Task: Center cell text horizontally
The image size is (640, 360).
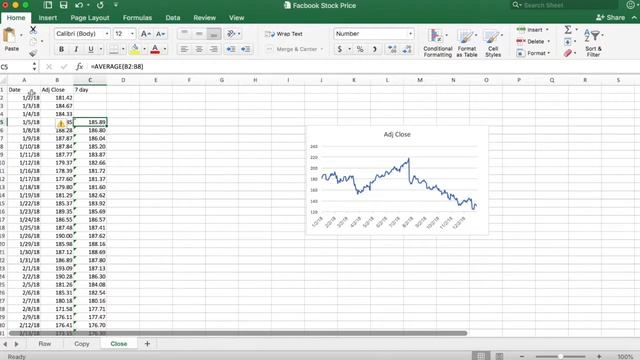Action: point(199,49)
